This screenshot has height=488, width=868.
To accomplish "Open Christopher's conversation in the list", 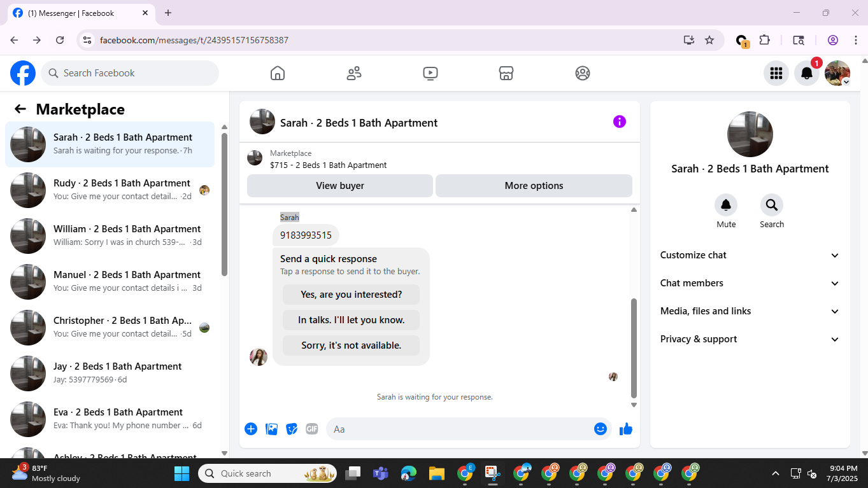I will click(110, 328).
